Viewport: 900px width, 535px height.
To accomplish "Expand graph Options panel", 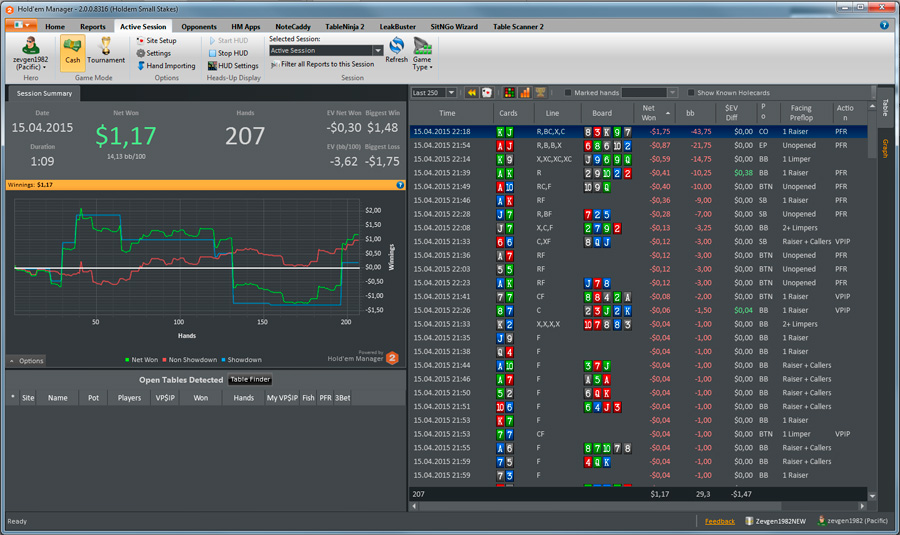I will pos(26,360).
